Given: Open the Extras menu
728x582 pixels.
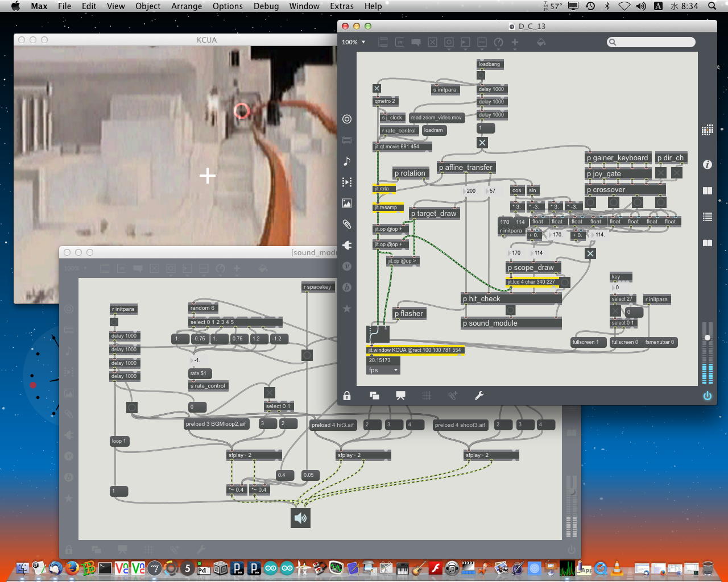Looking at the screenshot, I should coord(342,6).
